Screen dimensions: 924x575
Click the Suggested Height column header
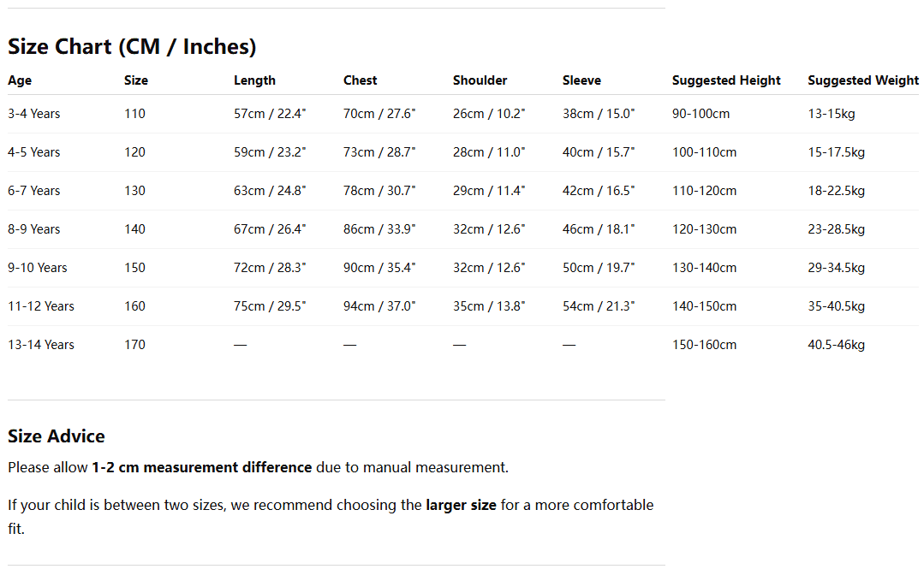pos(726,80)
